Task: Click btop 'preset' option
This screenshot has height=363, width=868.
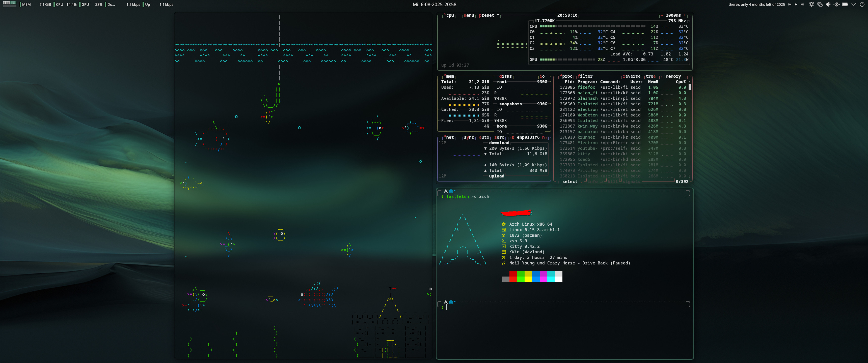Action: 489,15
